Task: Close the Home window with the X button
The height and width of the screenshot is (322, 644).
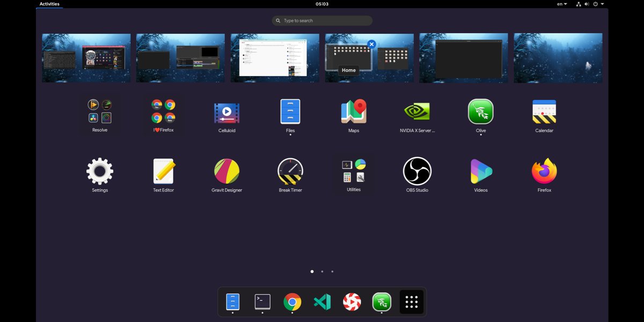Action: pyautogui.click(x=371, y=44)
